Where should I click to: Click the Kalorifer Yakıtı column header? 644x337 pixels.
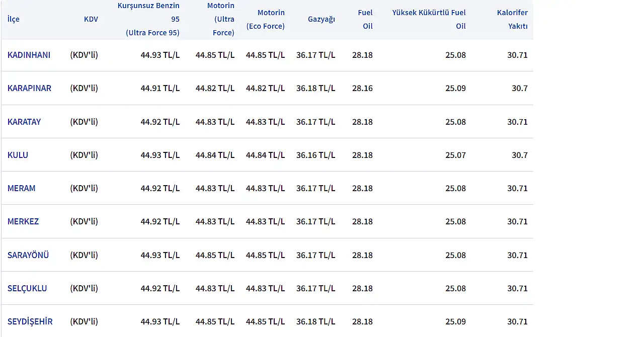(512, 19)
